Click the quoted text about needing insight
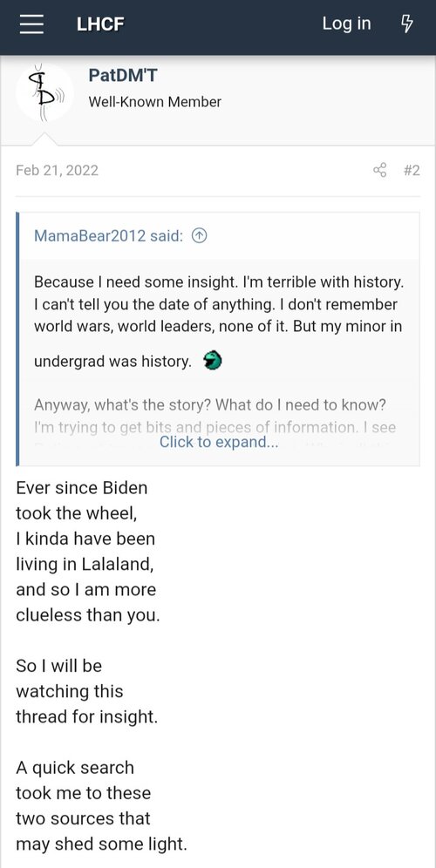436x868 pixels. pyautogui.click(x=219, y=321)
